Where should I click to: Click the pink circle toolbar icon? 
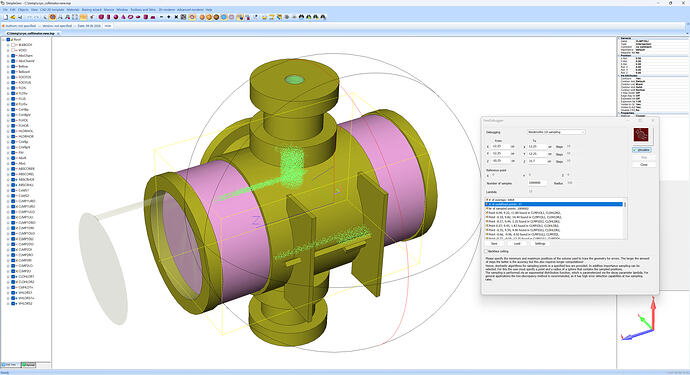[231, 17]
